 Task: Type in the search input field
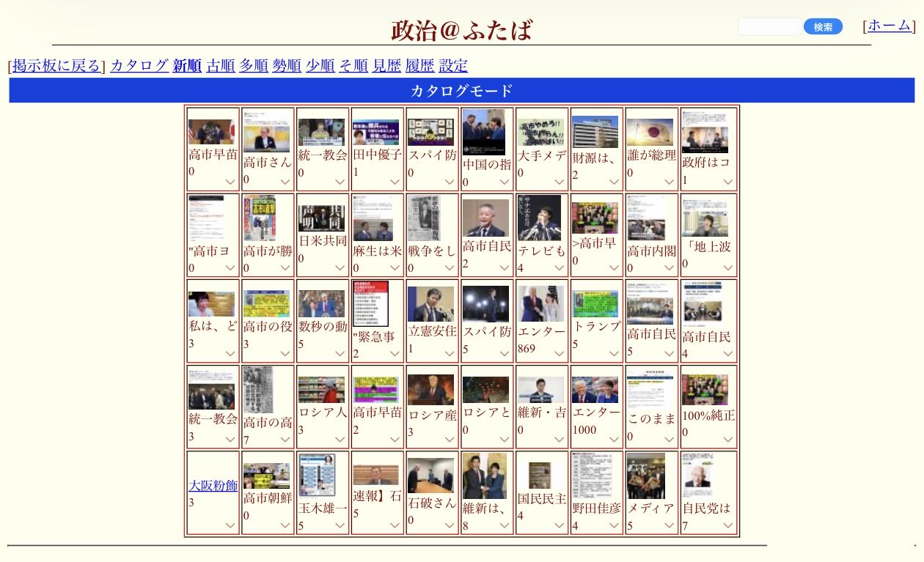pyautogui.click(x=770, y=27)
